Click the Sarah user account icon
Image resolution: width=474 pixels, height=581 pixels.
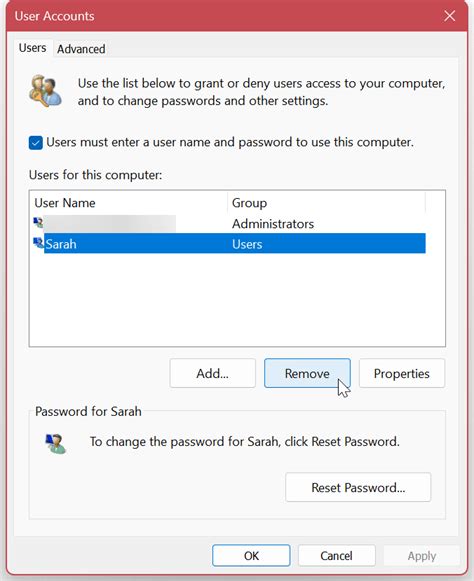pyautogui.click(x=39, y=243)
